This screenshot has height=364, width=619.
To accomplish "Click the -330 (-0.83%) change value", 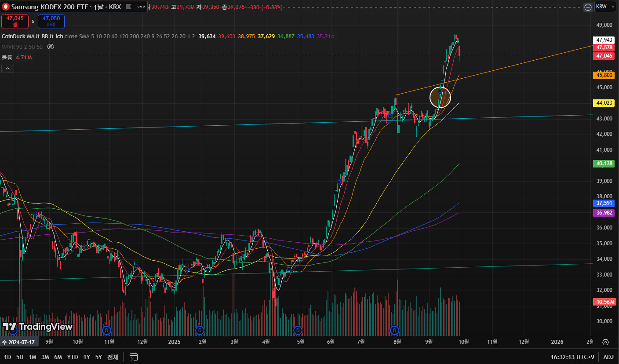I will 265,7.
